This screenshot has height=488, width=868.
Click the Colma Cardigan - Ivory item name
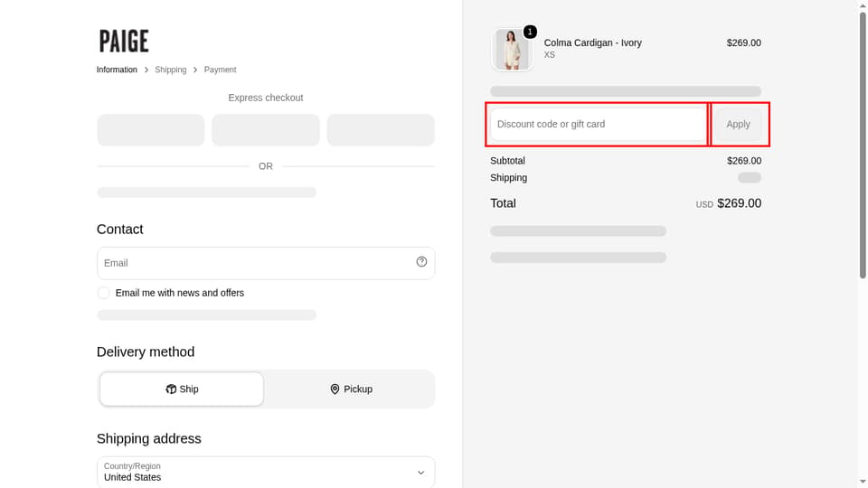click(x=593, y=42)
